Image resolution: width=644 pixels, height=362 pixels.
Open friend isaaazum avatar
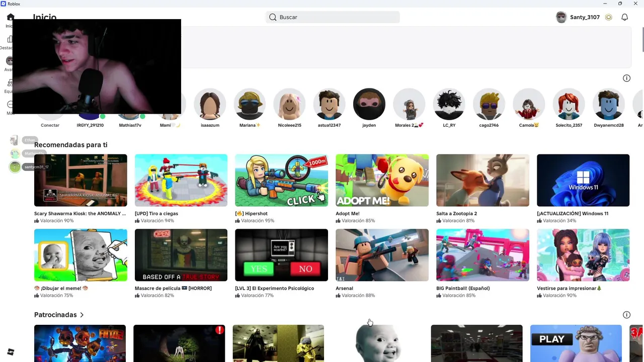[x=210, y=104]
